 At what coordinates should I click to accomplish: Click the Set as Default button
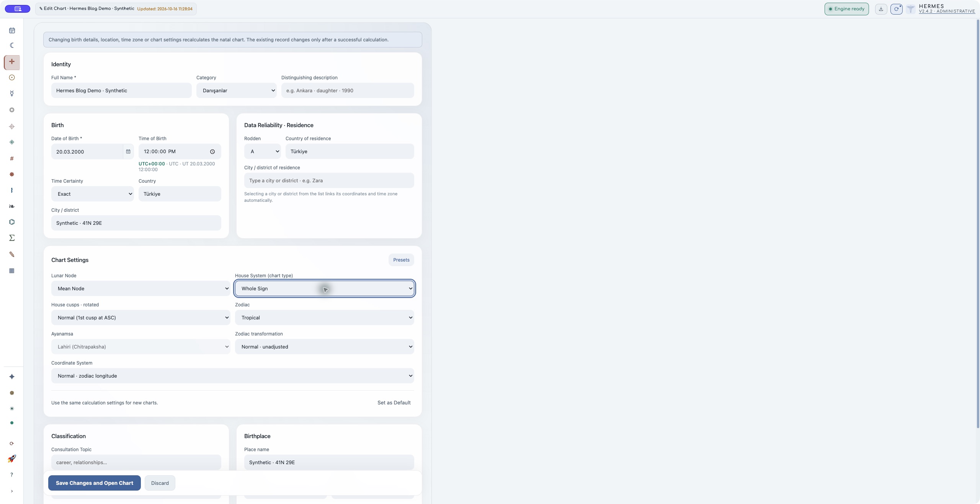click(394, 403)
